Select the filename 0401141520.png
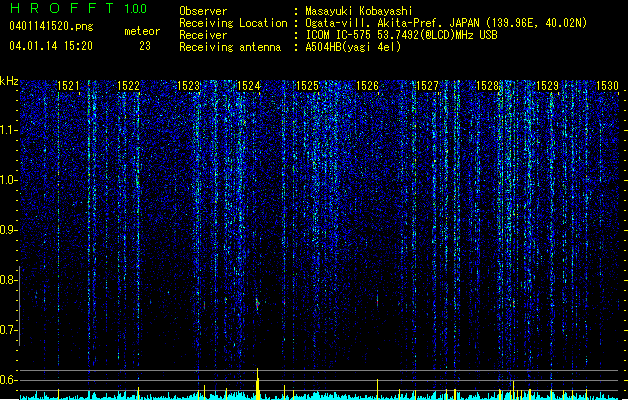This screenshot has height=400, width=629. [x=51, y=26]
